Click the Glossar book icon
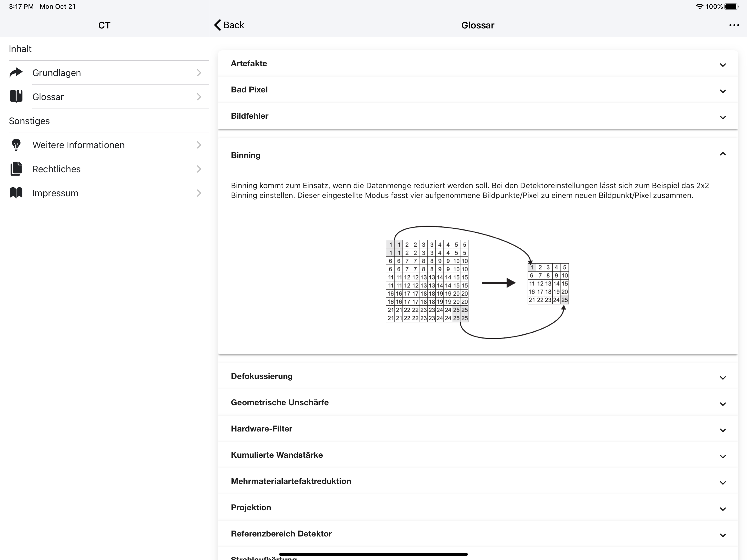The width and height of the screenshot is (747, 560). pyautogui.click(x=16, y=97)
